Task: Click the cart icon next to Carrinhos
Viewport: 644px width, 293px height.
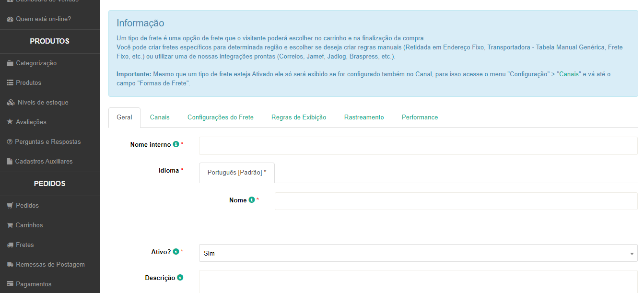Action: coord(10,225)
